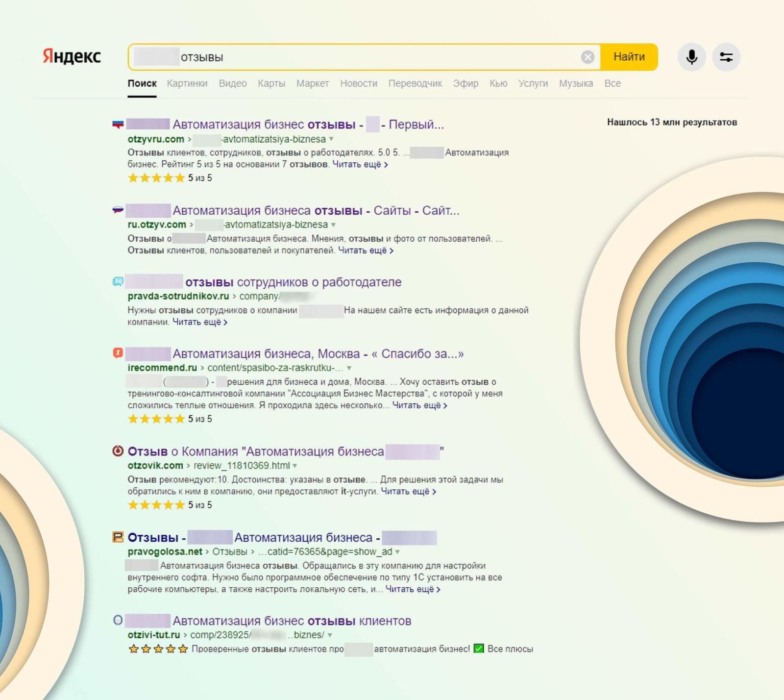The width and height of the screenshot is (784, 700).
Task: Switch to the Картинки tab
Action: click(x=187, y=83)
